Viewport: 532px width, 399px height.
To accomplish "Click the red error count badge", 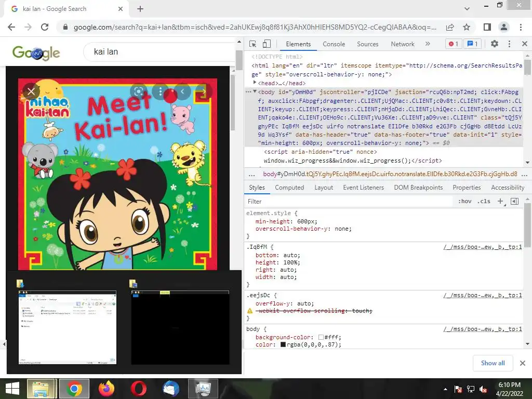I will pyautogui.click(x=454, y=44).
